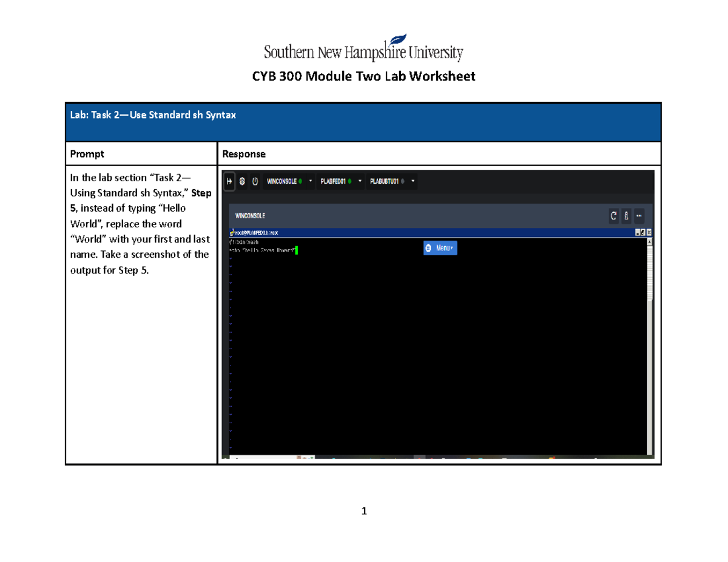This screenshot has height=562, width=728.
Task: Expand the WINCONSOLE dropdown arrow
Action: tap(311, 181)
